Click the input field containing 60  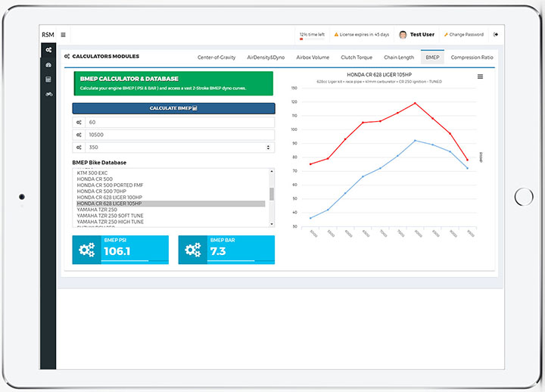point(179,123)
